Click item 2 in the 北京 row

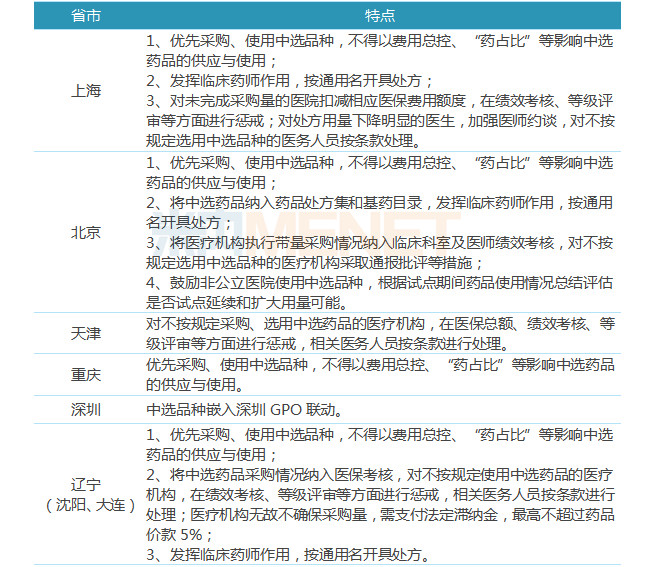click(x=378, y=211)
